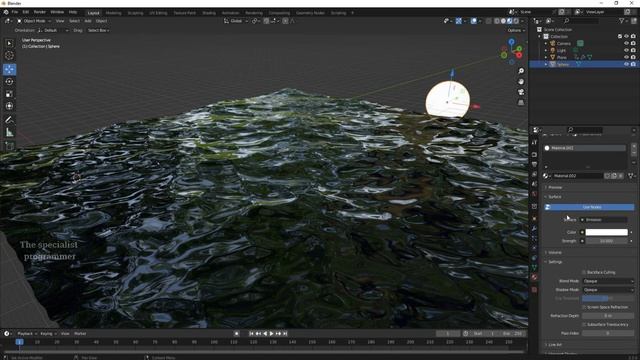
Task: Select the Annotate pencil tool
Action: pyautogui.click(x=9, y=120)
